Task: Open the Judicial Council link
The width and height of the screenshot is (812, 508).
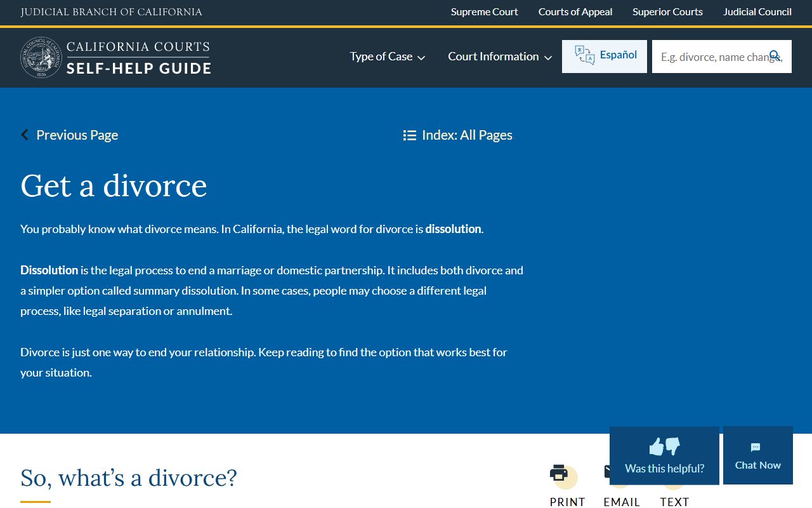Action: 757,12
